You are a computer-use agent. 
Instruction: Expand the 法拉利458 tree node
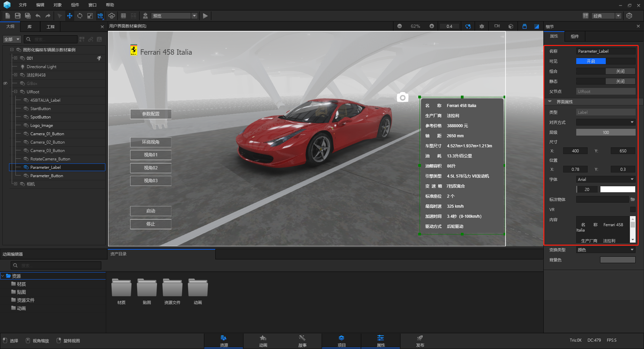[15, 75]
